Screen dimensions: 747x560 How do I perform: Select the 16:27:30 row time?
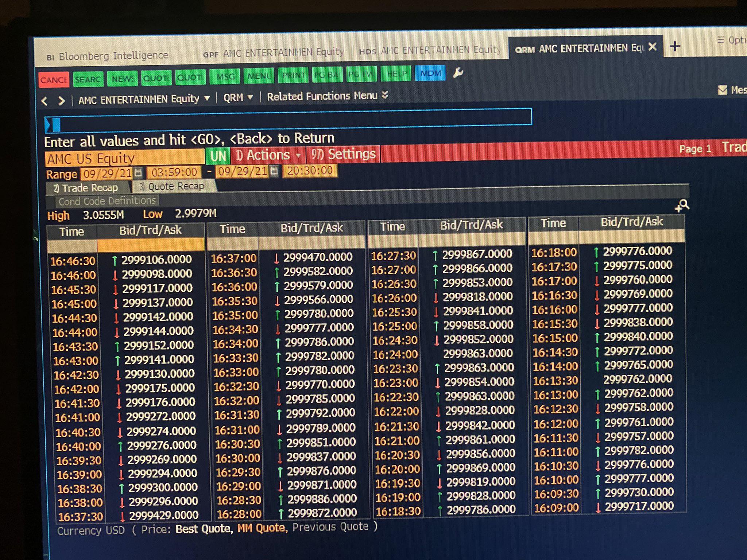click(394, 256)
